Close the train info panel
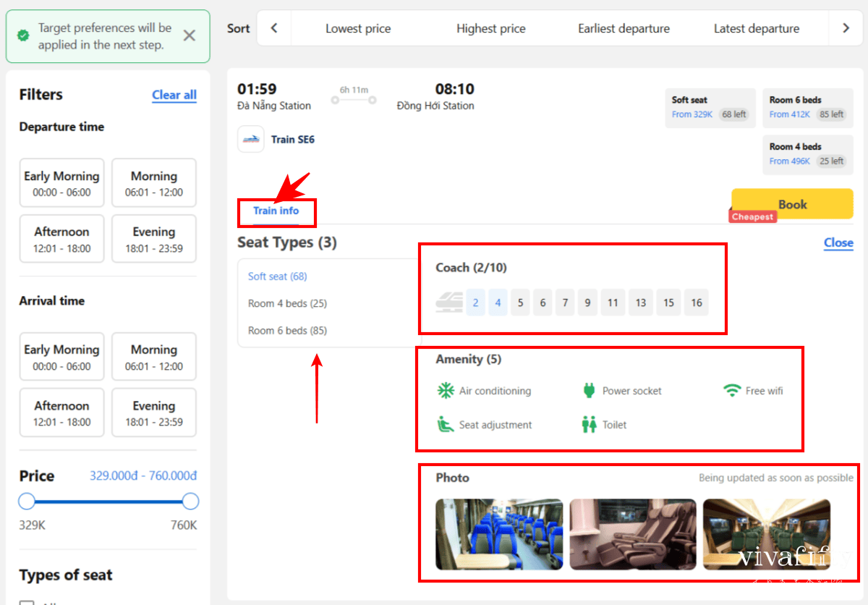 (x=838, y=243)
